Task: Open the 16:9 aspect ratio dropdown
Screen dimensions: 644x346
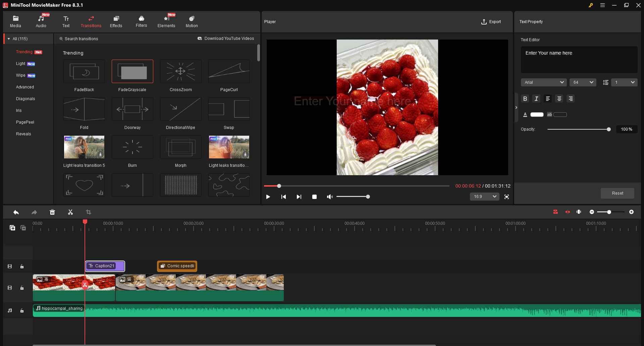Action: point(484,197)
